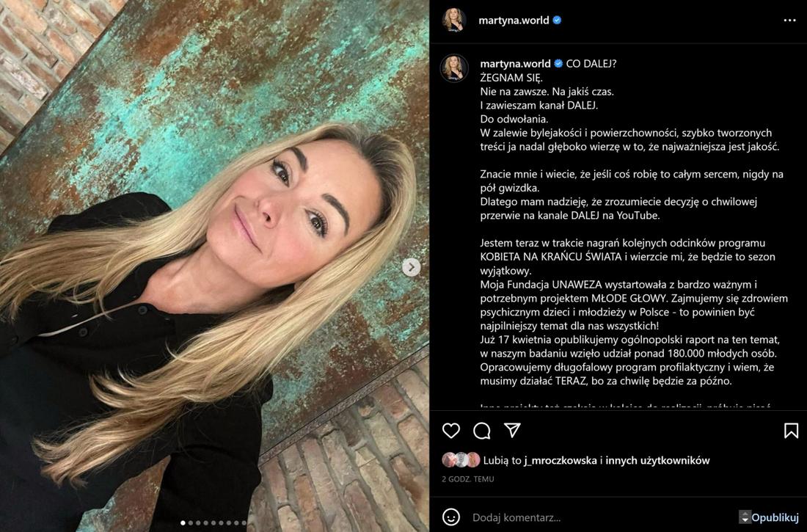Open martyna.world profile avatar in header
Image resolution: width=807 pixels, height=532 pixels.
[x=454, y=20]
